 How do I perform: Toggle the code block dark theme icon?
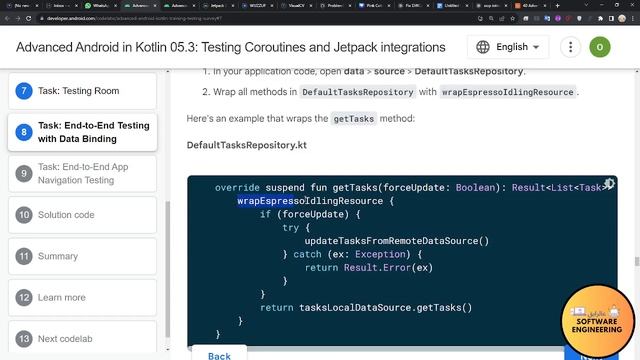click(609, 183)
